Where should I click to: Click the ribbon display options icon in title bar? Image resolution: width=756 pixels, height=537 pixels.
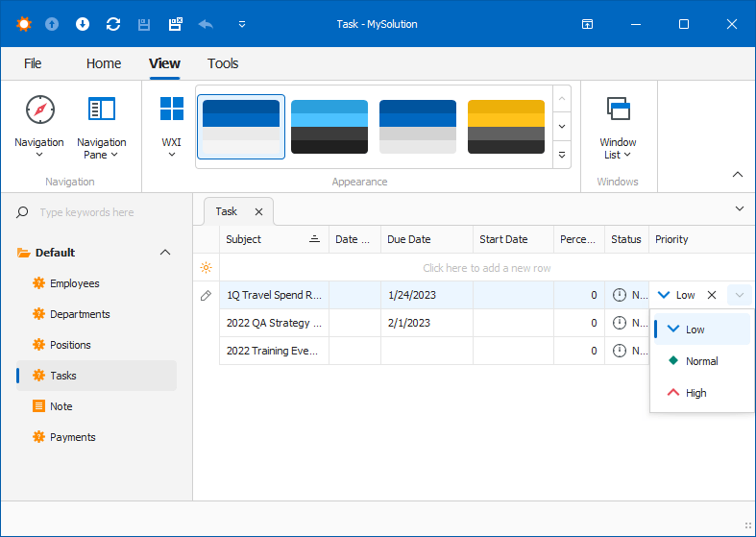coord(587,24)
